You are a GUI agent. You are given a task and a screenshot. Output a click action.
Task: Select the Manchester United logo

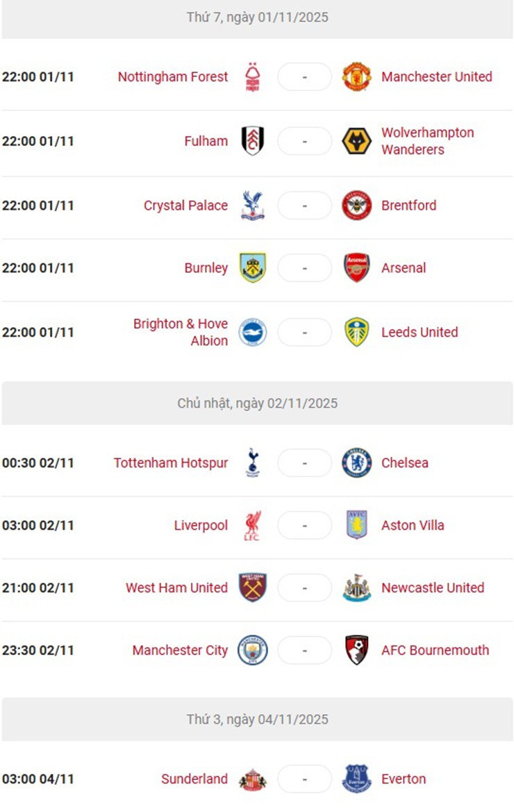(x=356, y=77)
